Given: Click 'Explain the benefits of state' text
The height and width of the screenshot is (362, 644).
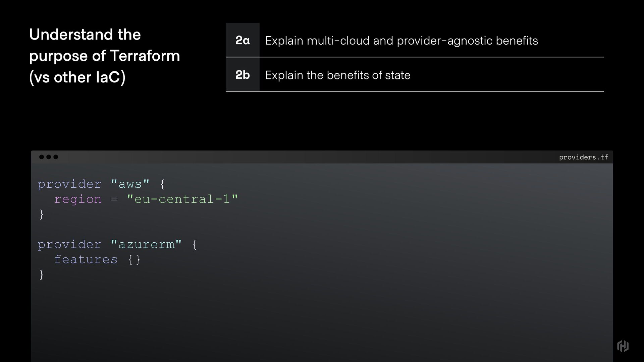Looking at the screenshot, I should [x=338, y=75].
